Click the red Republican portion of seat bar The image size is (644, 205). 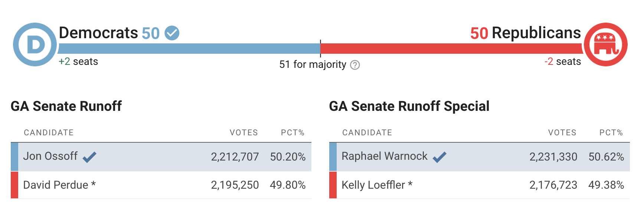click(451, 49)
